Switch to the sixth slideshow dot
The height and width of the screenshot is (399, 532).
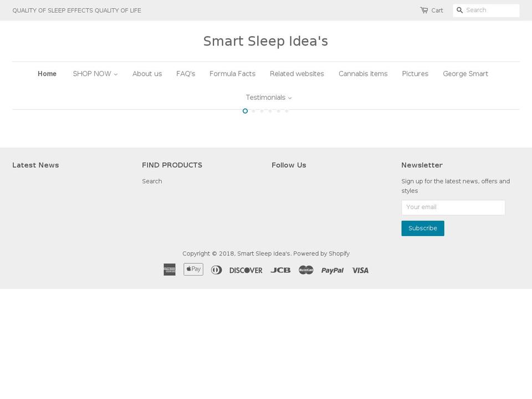click(287, 111)
